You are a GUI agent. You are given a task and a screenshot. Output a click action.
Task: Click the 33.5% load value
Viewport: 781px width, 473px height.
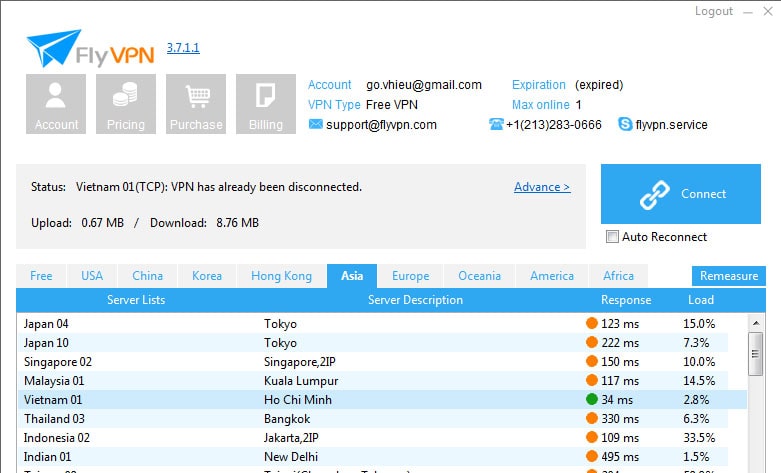coord(699,438)
